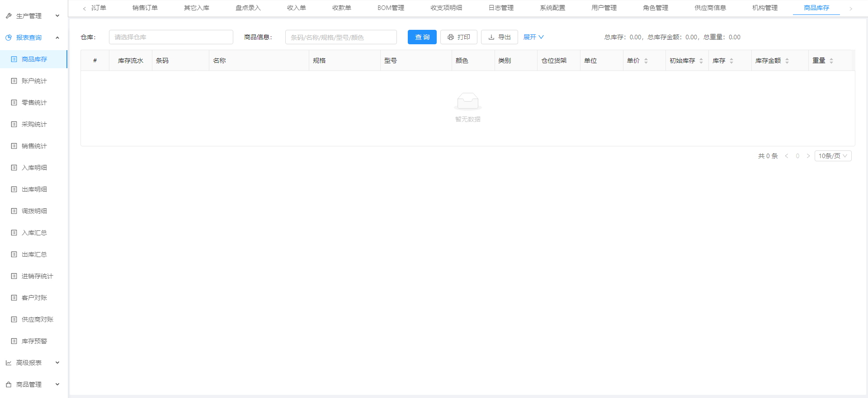The image size is (868, 398).
Task: Expand the 商品管理 menu chevron
Action: [x=57, y=384]
